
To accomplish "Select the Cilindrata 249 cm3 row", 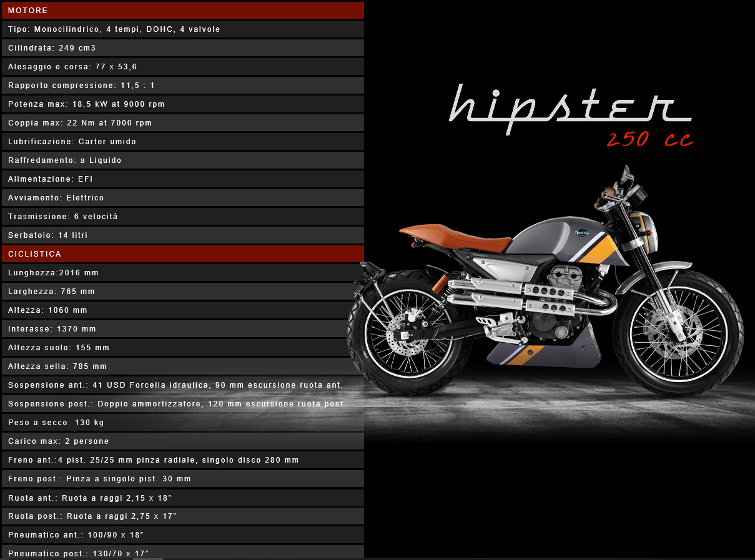I will tap(182, 48).
